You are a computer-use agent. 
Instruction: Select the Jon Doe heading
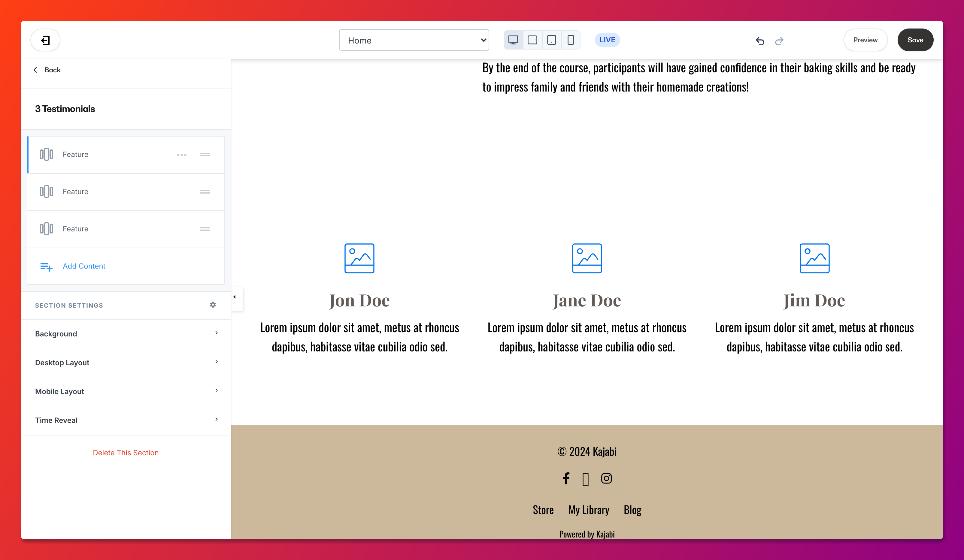click(359, 300)
